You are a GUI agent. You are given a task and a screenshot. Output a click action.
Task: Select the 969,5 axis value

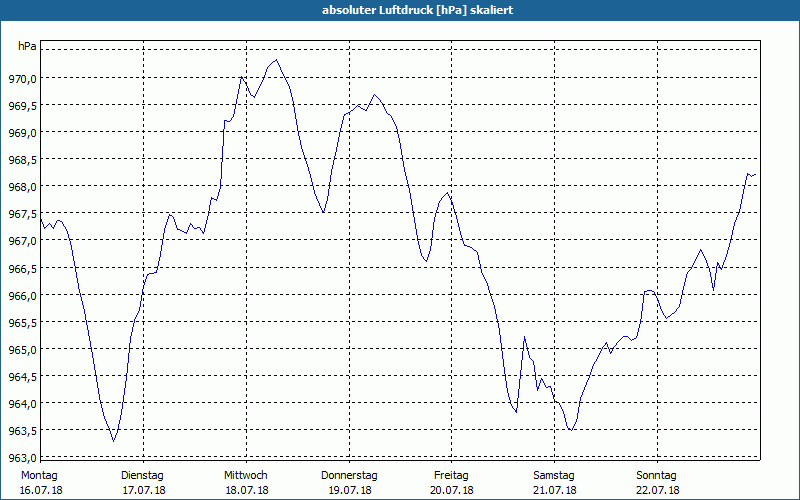click(x=22, y=106)
